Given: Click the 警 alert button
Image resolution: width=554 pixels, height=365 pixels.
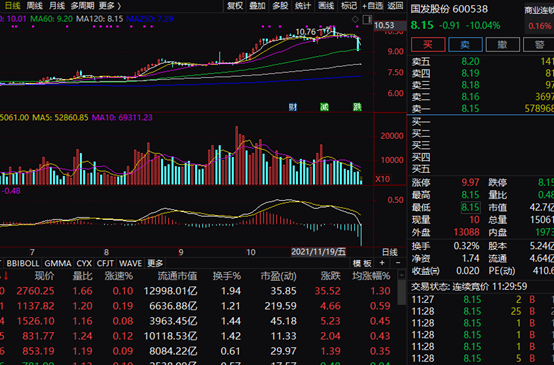Looking at the screenshot, I should coord(539,45).
